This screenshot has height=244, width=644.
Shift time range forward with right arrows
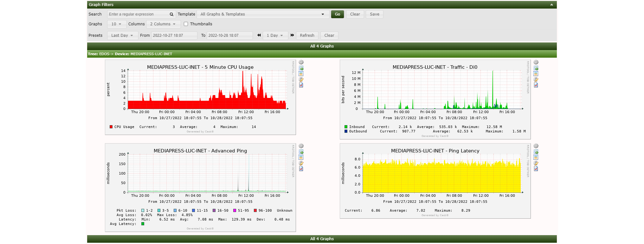(x=292, y=35)
